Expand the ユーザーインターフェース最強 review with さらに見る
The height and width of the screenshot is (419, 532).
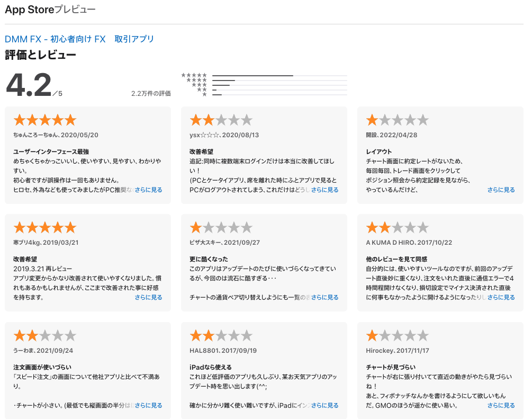(148, 190)
